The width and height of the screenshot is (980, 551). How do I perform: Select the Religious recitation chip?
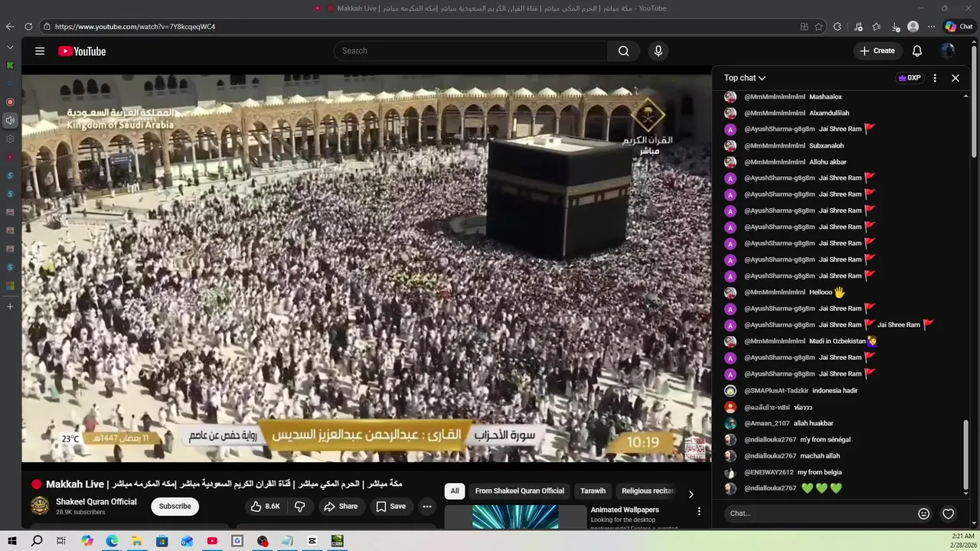click(x=648, y=491)
